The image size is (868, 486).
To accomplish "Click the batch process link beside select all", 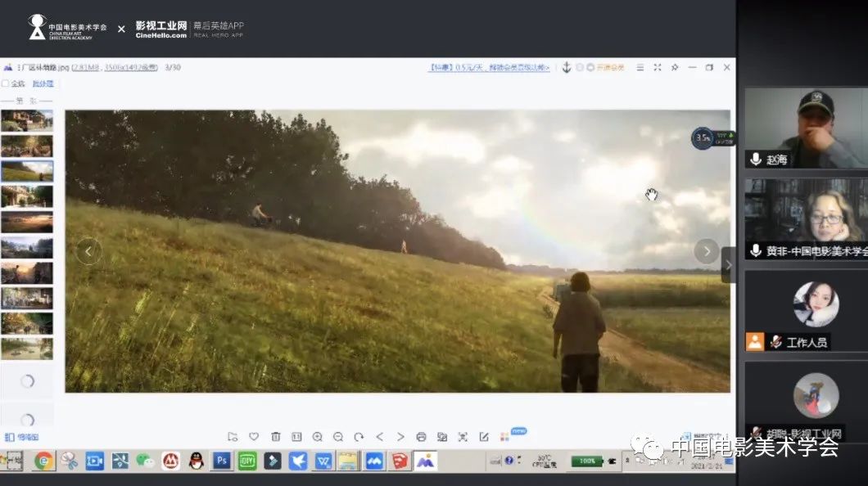I will click(43, 83).
